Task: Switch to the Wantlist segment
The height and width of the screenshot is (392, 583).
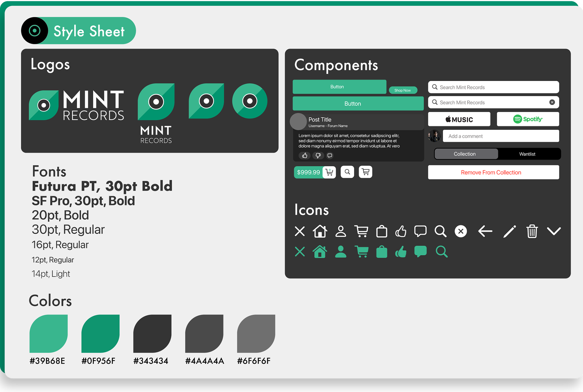Action: coord(527,154)
